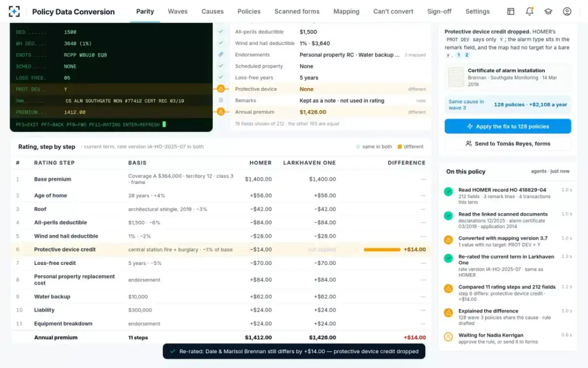
Task: Click warning icon next to Explained the difference
Action: click(448, 313)
